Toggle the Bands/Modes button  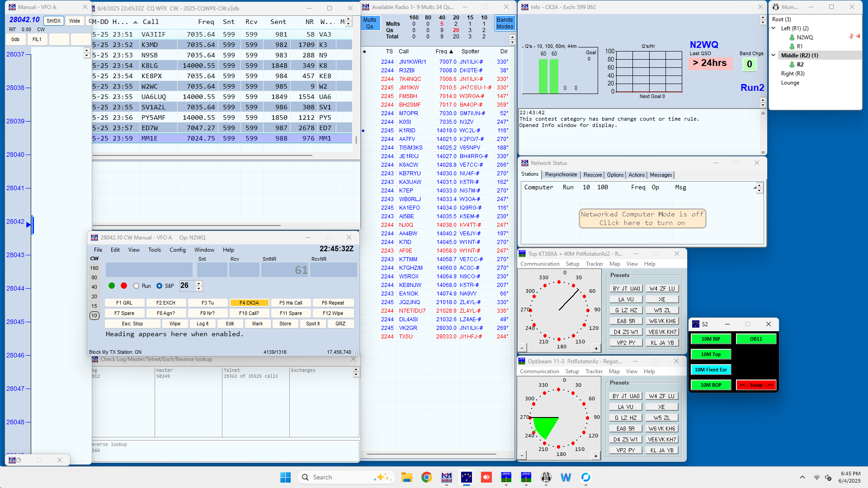point(505,23)
